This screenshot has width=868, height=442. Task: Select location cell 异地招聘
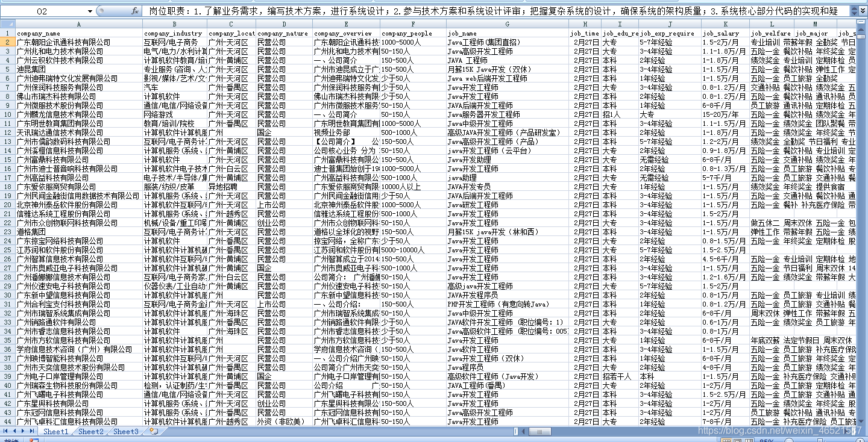point(231,187)
